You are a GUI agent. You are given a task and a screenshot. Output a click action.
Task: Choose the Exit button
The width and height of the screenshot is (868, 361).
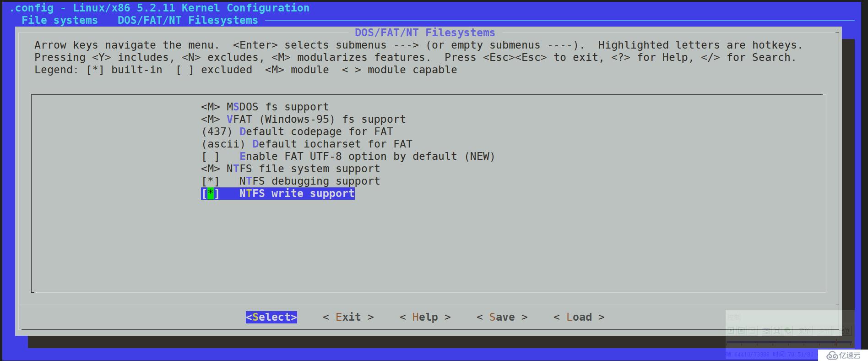click(348, 317)
